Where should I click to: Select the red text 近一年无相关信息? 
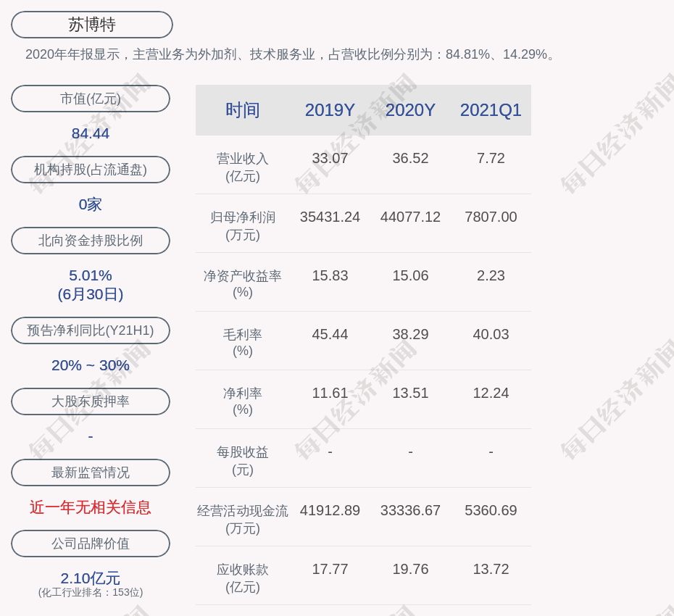[x=91, y=507]
